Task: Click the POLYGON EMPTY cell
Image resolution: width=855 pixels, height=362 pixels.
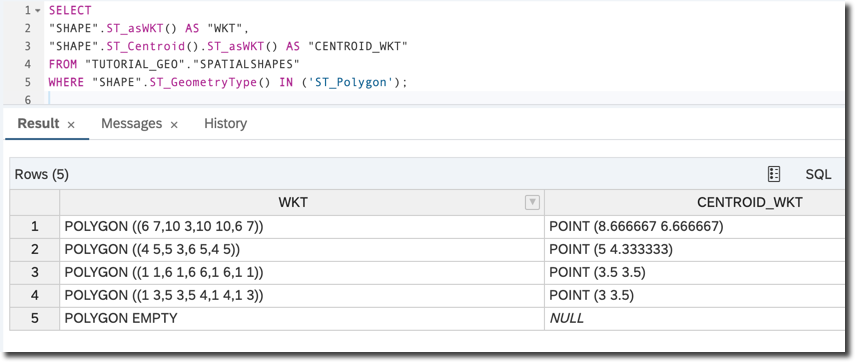Action: pyautogui.click(x=302, y=318)
